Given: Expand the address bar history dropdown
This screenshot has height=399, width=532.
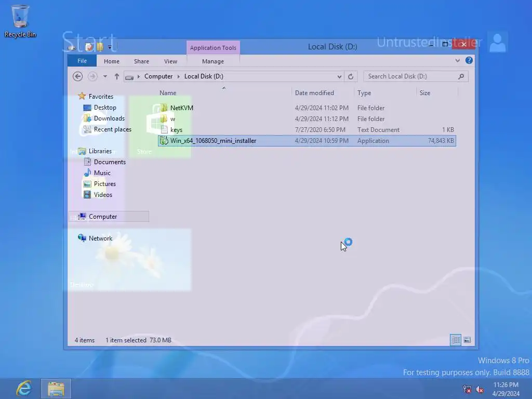Looking at the screenshot, I should 339,77.
